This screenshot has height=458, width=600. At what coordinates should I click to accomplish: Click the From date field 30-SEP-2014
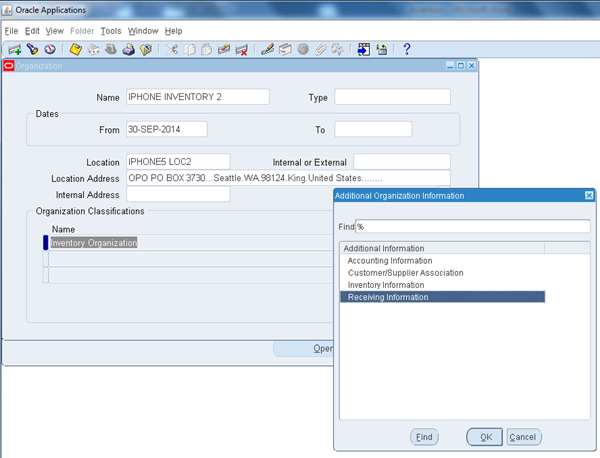tap(167, 129)
